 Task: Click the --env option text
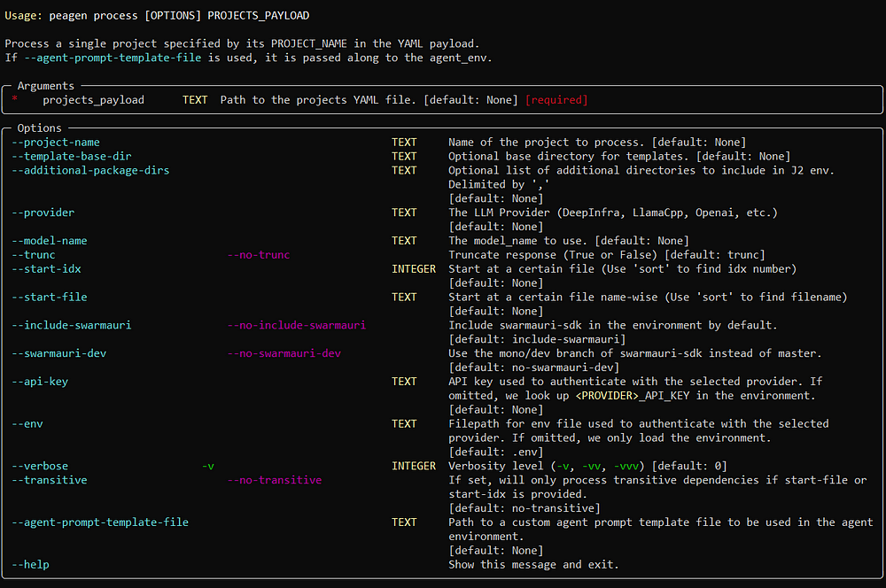click(x=27, y=424)
